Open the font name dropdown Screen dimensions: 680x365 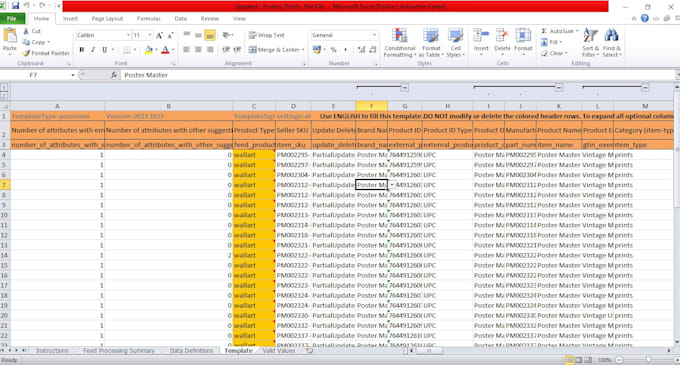tap(128, 35)
